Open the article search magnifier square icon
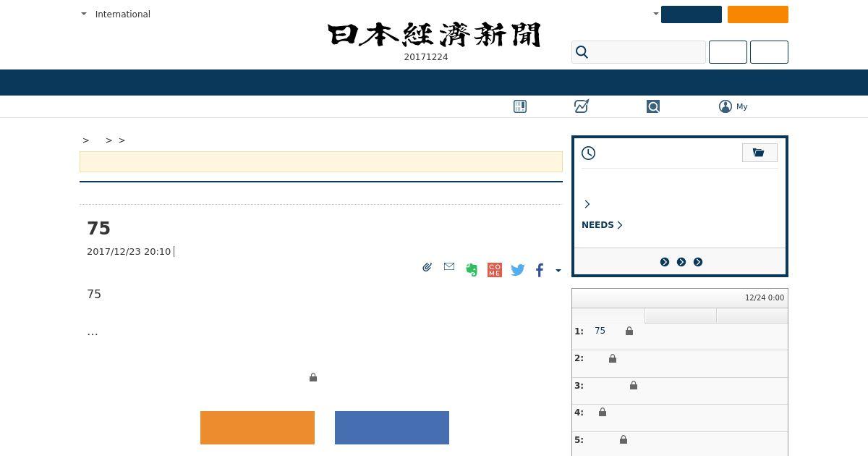Viewport: 868px width, 456px height. click(653, 106)
